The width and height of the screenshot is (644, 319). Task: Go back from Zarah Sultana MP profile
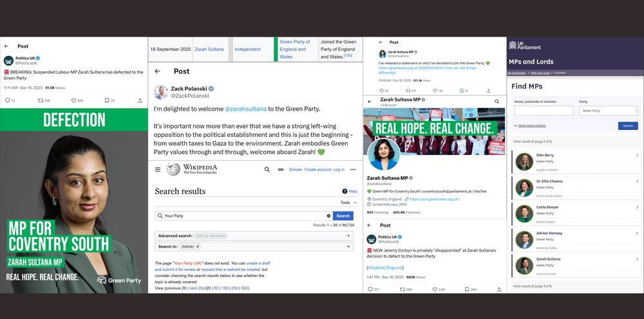click(x=369, y=101)
